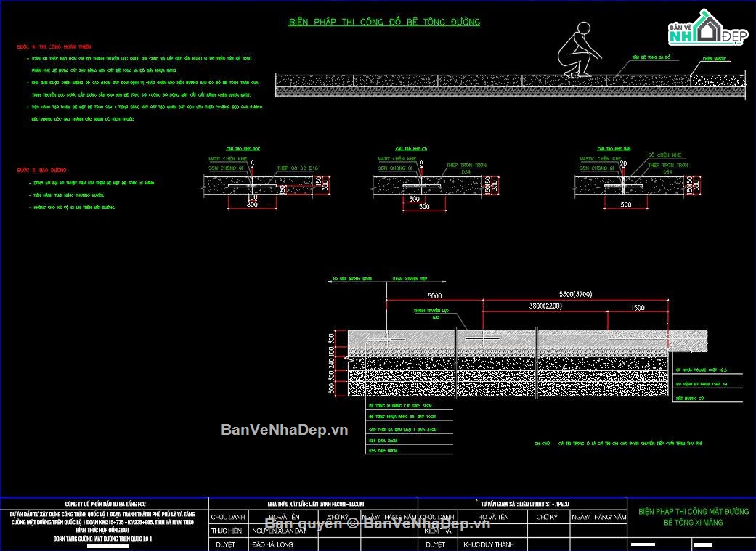Select the 5300(3700) dimension text
The height and width of the screenshot is (551, 756).
click(576, 294)
